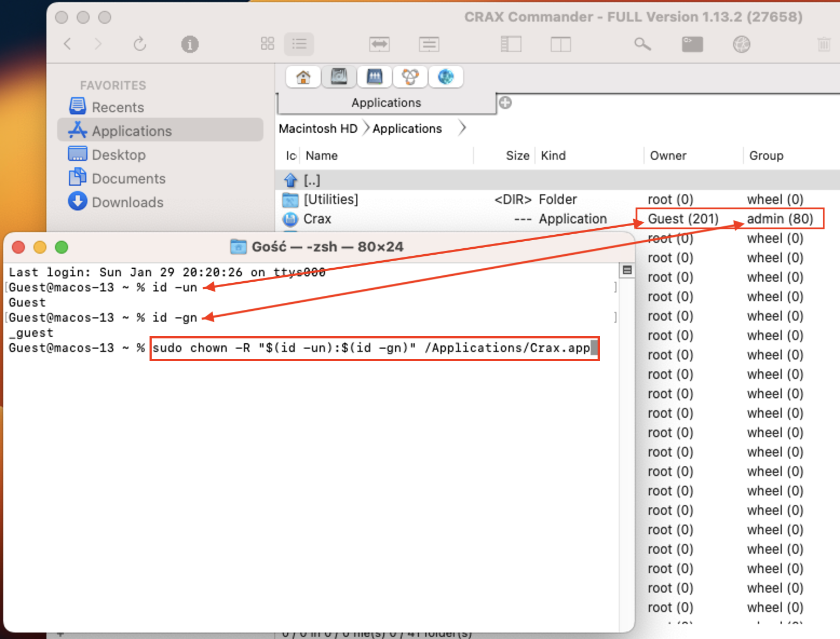Click the refresh arrow in toolbar
This screenshot has height=639, width=840.
(x=140, y=44)
